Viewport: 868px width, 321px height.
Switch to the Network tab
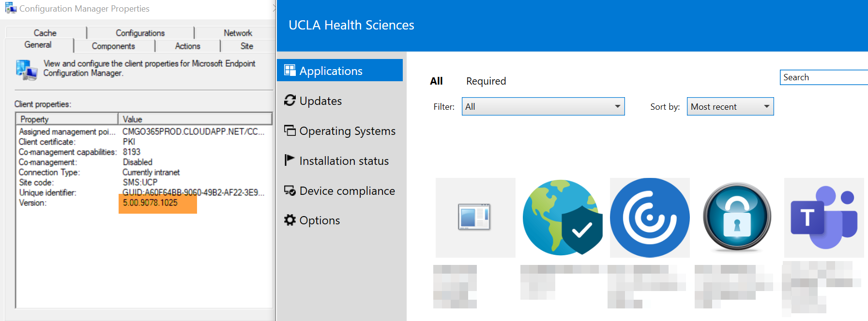(x=238, y=33)
